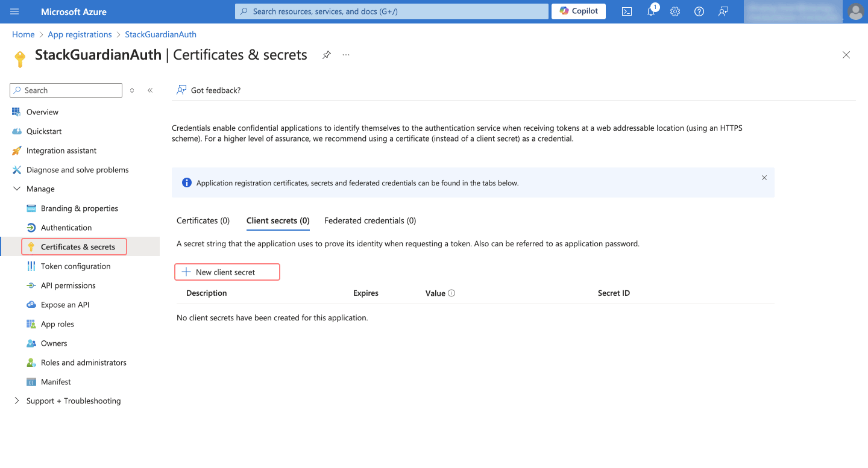The width and height of the screenshot is (868, 468).
Task: Open the app Manifest editor
Action: tap(54, 381)
